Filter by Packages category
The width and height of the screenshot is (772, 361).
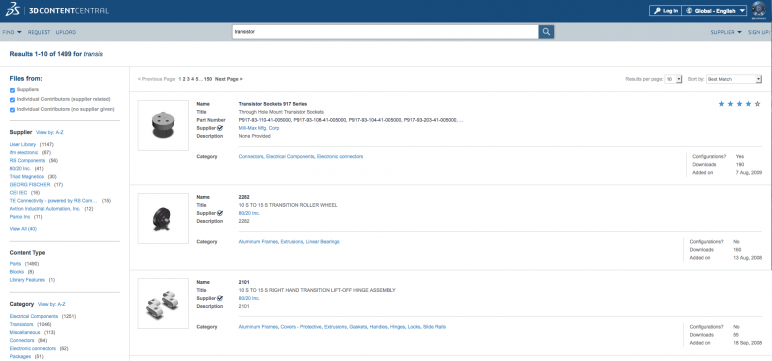(x=20, y=356)
